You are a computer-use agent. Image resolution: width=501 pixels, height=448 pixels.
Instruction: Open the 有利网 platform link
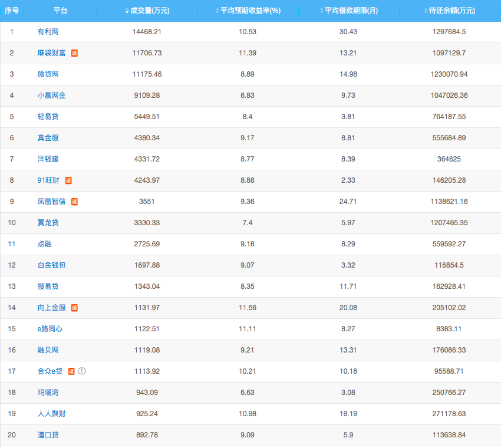click(x=48, y=32)
